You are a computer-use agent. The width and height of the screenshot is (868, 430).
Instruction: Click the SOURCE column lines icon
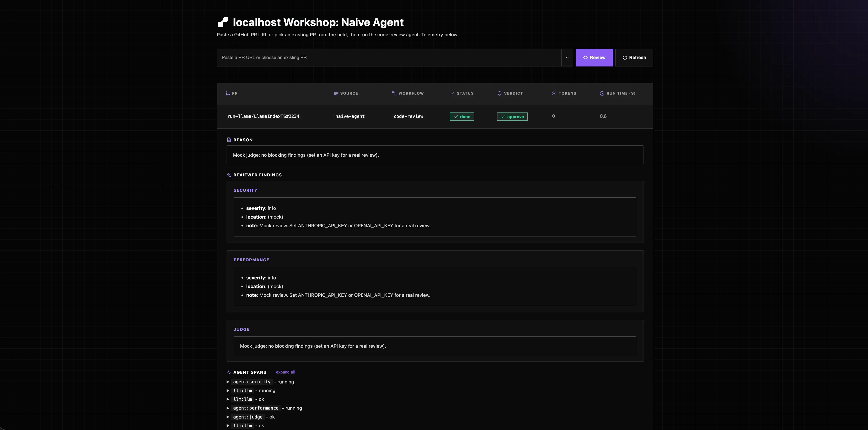[336, 93]
